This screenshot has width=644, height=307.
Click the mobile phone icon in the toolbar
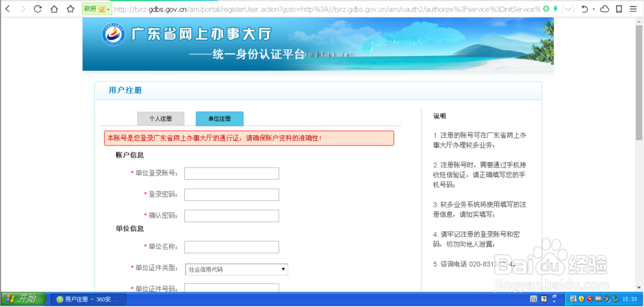619,8
